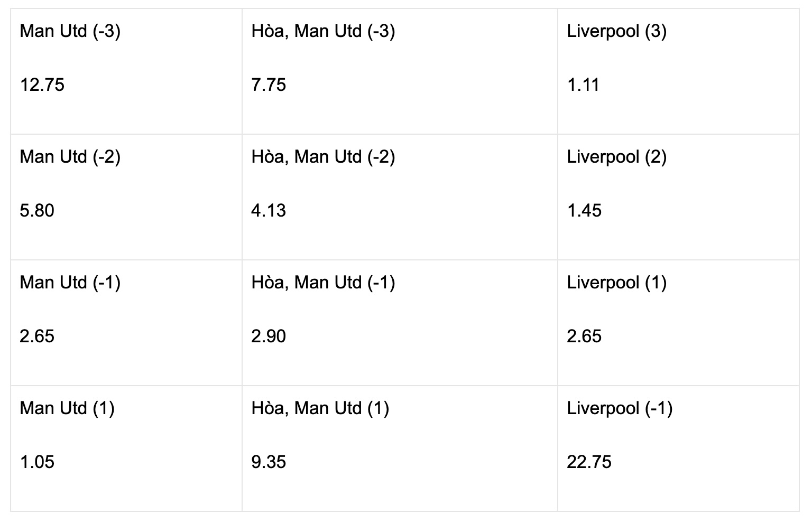Click Hòa, Man Utd (-2) label
This screenshot has width=812, height=524.
point(323,157)
